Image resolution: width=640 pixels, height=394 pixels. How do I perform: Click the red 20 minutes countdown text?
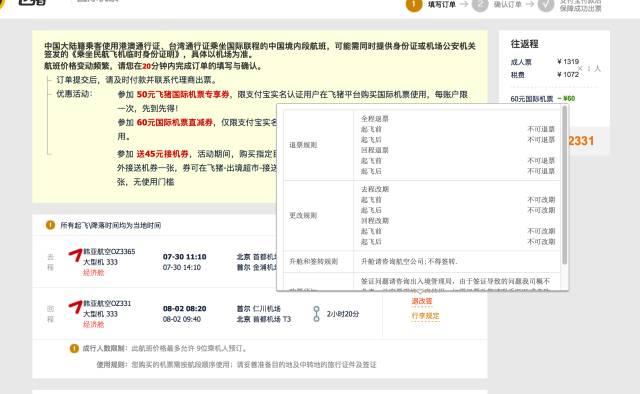tap(147, 66)
